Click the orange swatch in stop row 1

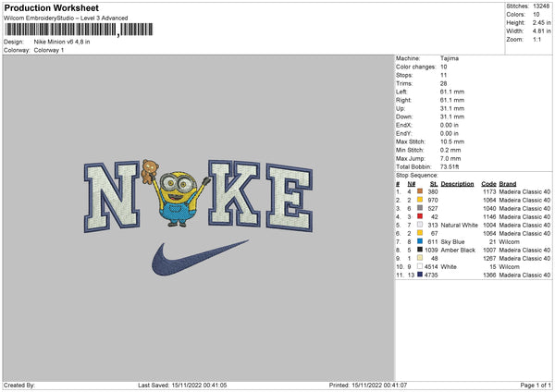click(420, 191)
